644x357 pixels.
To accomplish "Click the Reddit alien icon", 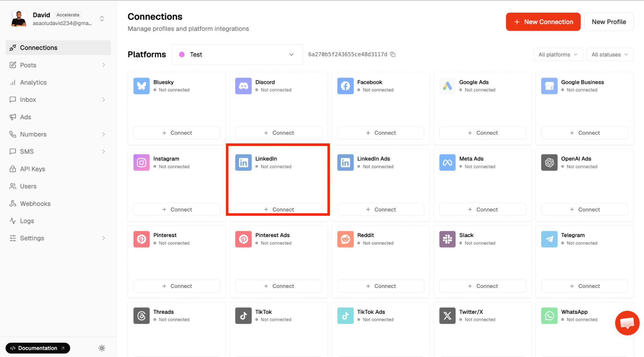I will tap(345, 239).
